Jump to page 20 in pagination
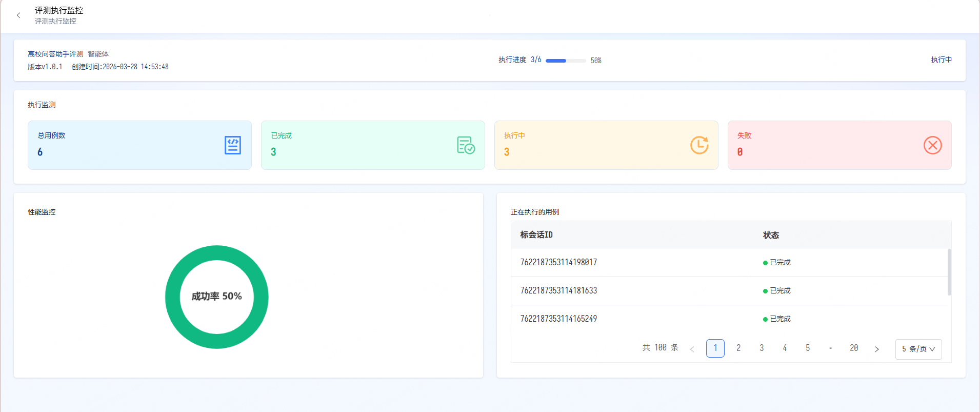 coord(854,348)
